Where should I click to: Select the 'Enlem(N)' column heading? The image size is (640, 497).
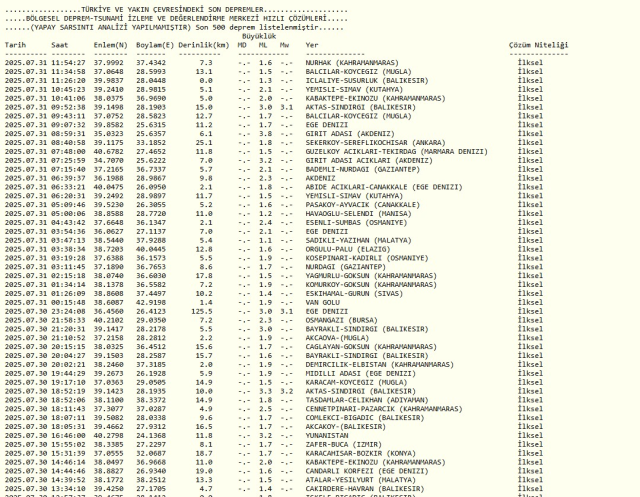(106, 45)
